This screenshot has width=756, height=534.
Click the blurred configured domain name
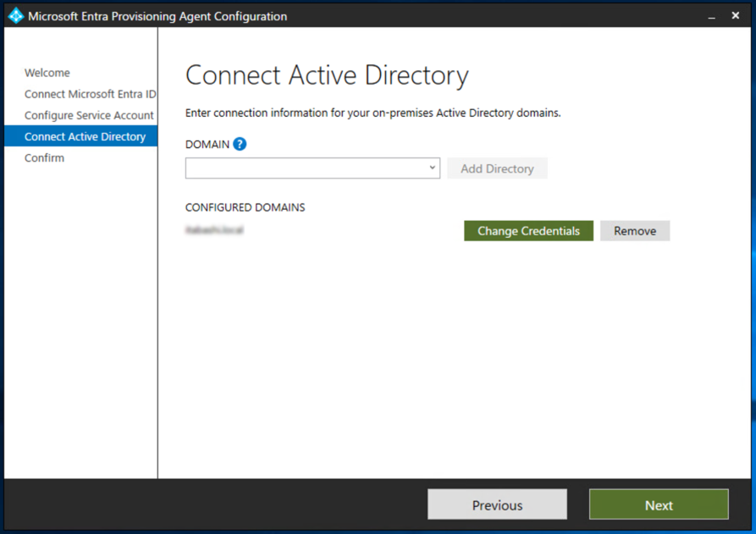tap(214, 230)
